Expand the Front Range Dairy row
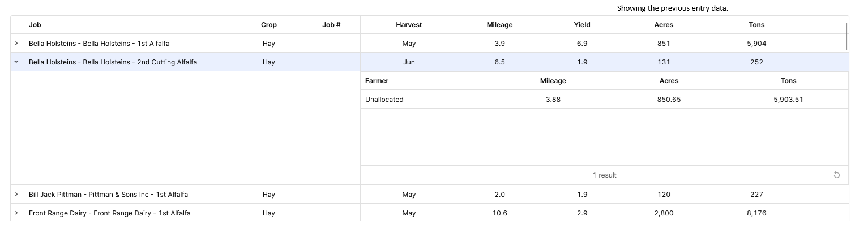The image size is (868, 233). [16, 213]
